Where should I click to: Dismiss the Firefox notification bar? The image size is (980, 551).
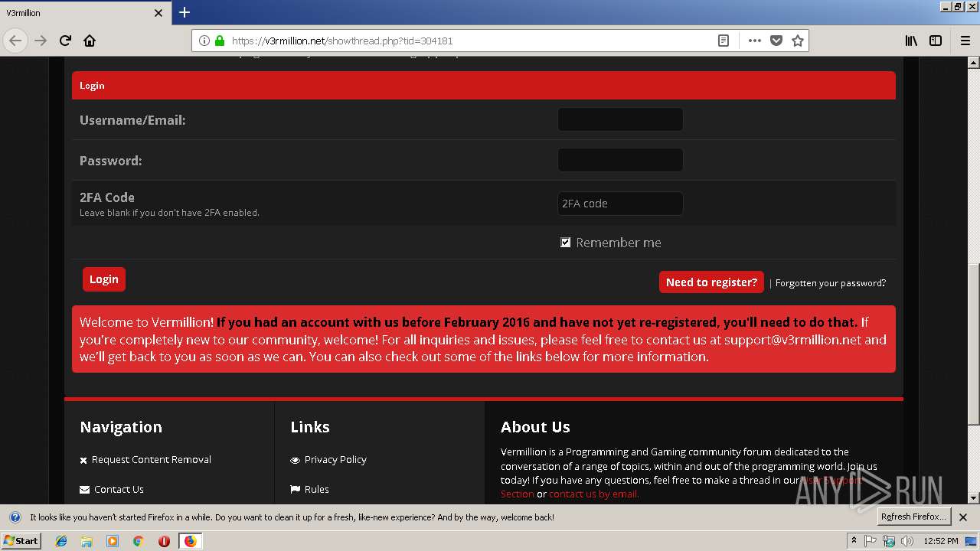tap(963, 517)
